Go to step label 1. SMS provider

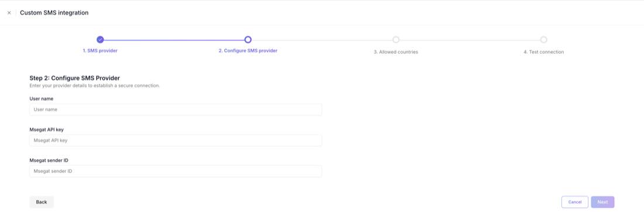(100, 51)
